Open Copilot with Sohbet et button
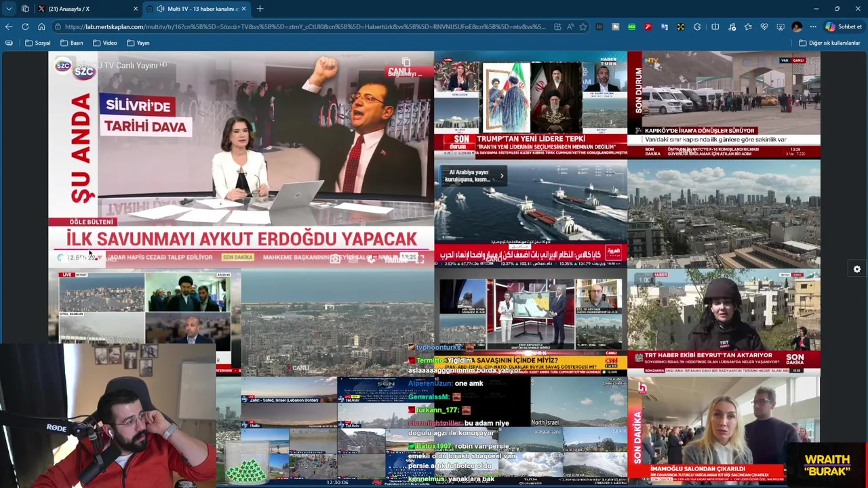The height and width of the screenshot is (488, 868). point(844,26)
